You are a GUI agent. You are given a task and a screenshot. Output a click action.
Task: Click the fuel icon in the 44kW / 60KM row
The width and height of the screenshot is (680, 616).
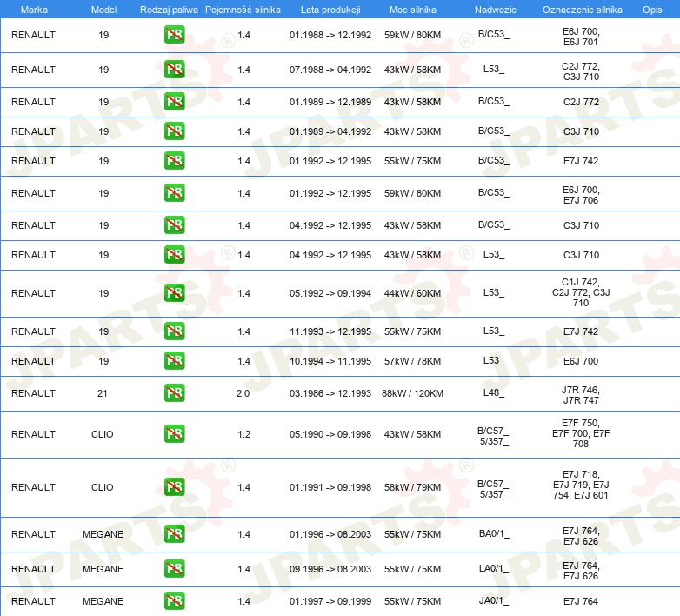pos(174,293)
